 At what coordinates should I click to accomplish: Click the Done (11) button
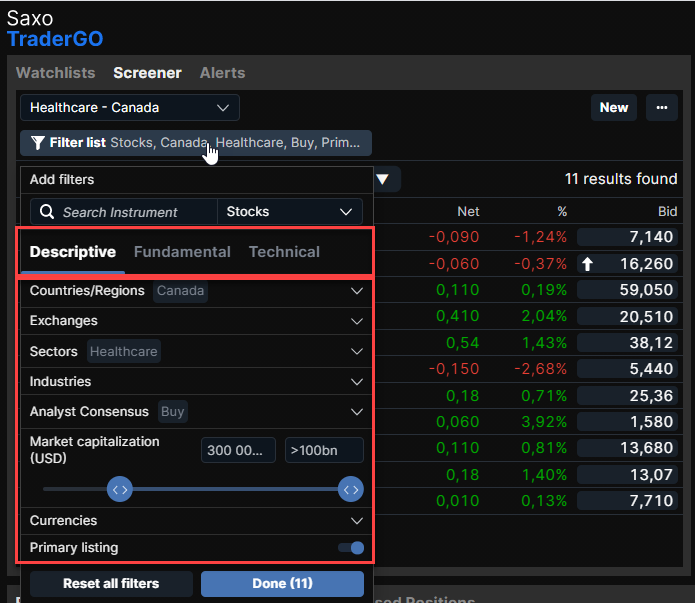click(x=282, y=583)
